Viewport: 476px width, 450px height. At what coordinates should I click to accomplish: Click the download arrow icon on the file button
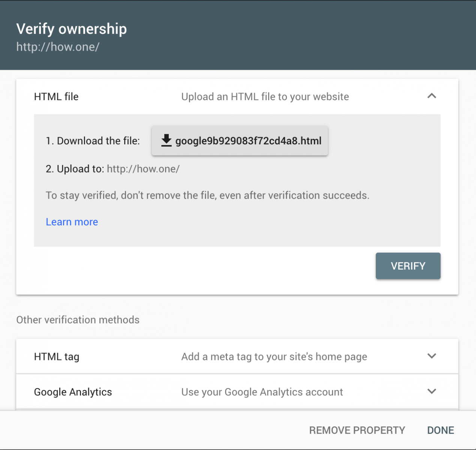tap(166, 141)
